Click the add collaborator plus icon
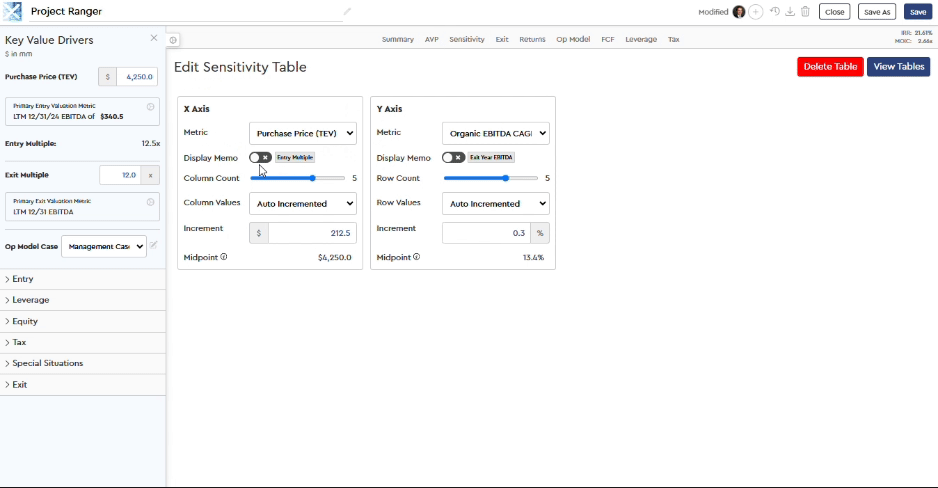 [756, 12]
